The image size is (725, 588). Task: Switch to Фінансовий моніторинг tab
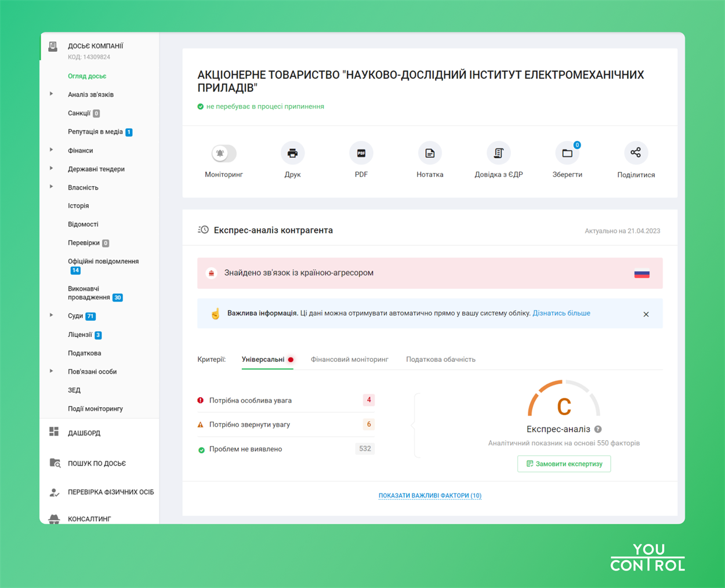click(x=349, y=360)
